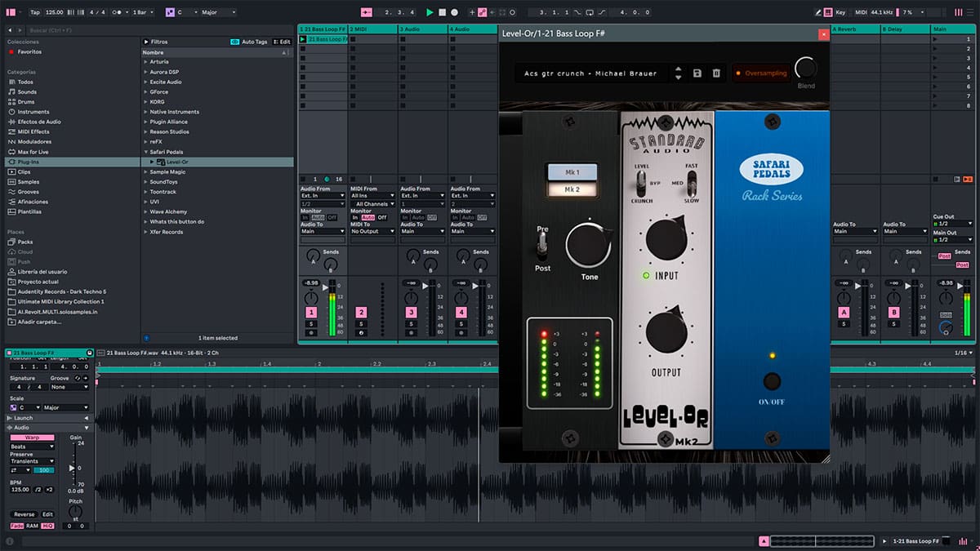Image resolution: width=980 pixels, height=551 pixels.
Task: Click the transport stop button
Action: [x=442, y=12]
